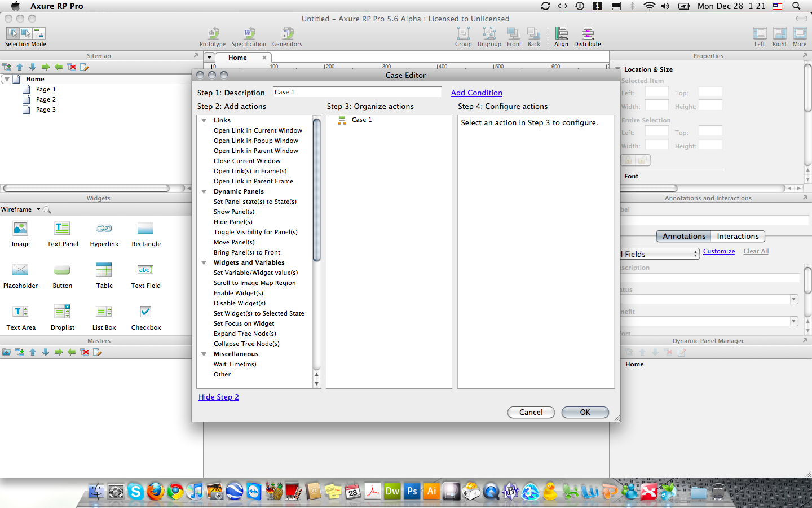Select the Image widget
Screen dimensions: 812x508
coord(20,234)
